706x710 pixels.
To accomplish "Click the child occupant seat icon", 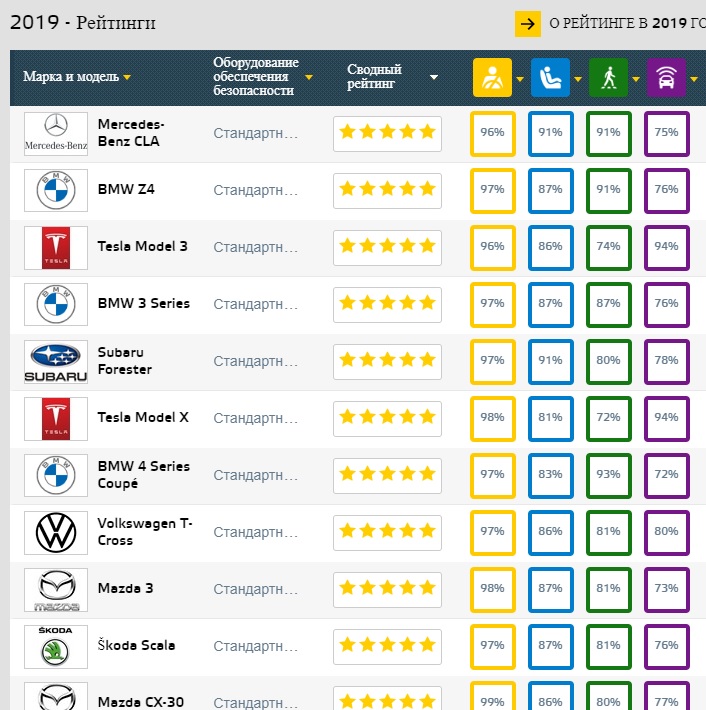I will tap(550, 77).
